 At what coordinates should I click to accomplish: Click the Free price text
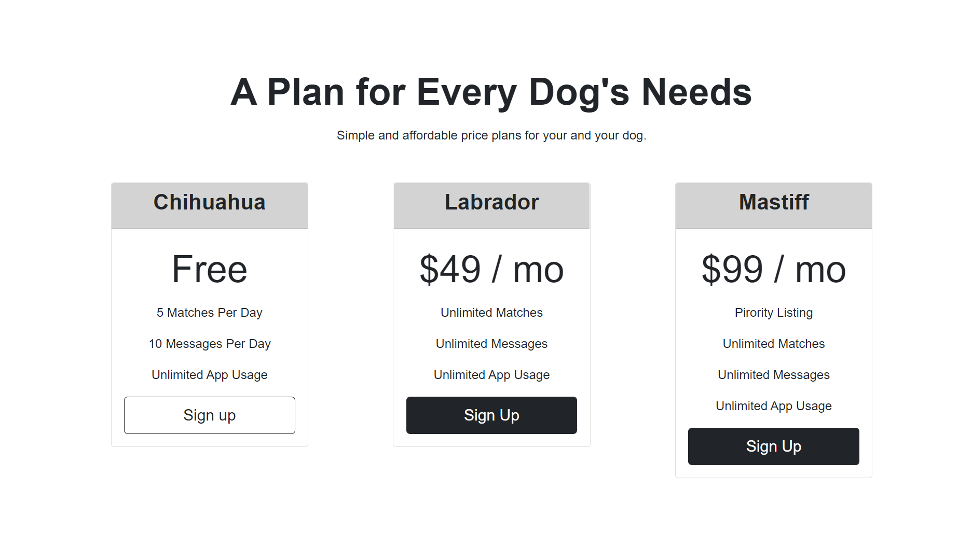[x=209, y=269]
